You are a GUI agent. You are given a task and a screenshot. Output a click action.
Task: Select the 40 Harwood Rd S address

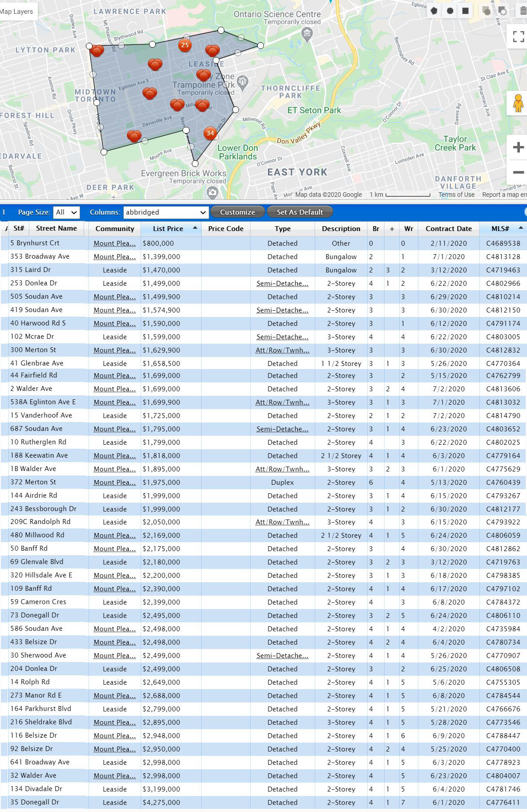[x=38, y=323]
